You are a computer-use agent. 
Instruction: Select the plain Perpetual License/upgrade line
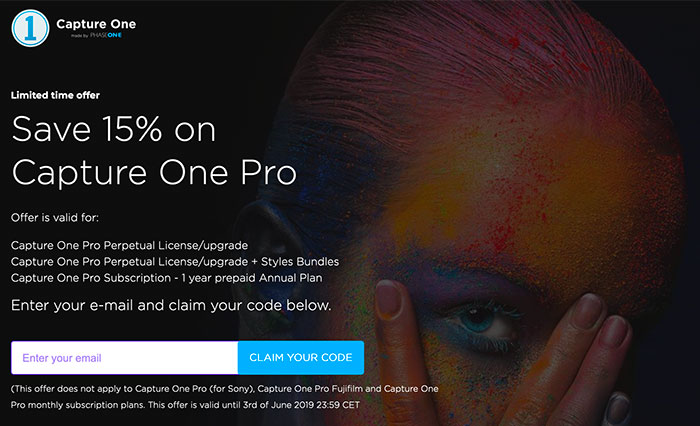[x=129, y=245]
